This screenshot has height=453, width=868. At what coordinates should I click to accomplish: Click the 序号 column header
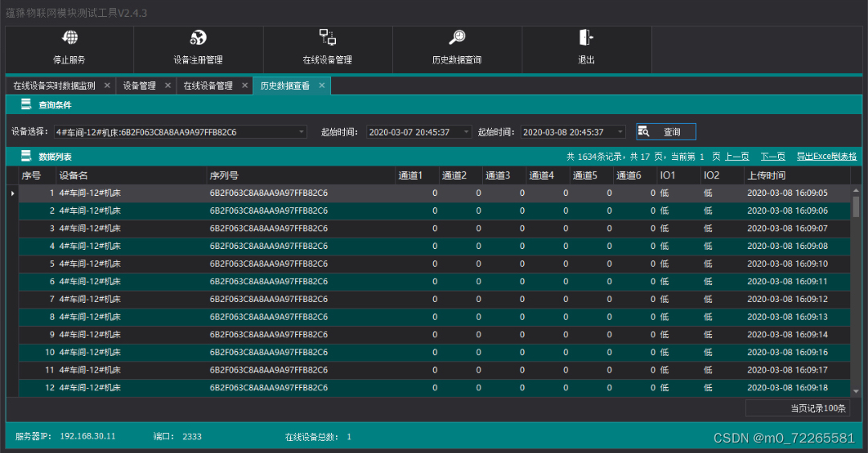pyautogui.click(x=37, y=175)
